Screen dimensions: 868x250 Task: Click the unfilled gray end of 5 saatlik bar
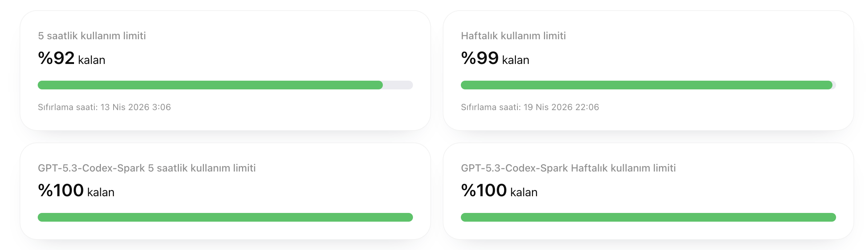[398, 85]
